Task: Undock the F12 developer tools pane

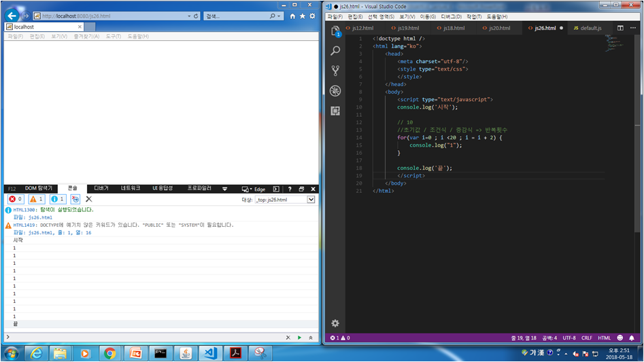Action: [301, 189]
